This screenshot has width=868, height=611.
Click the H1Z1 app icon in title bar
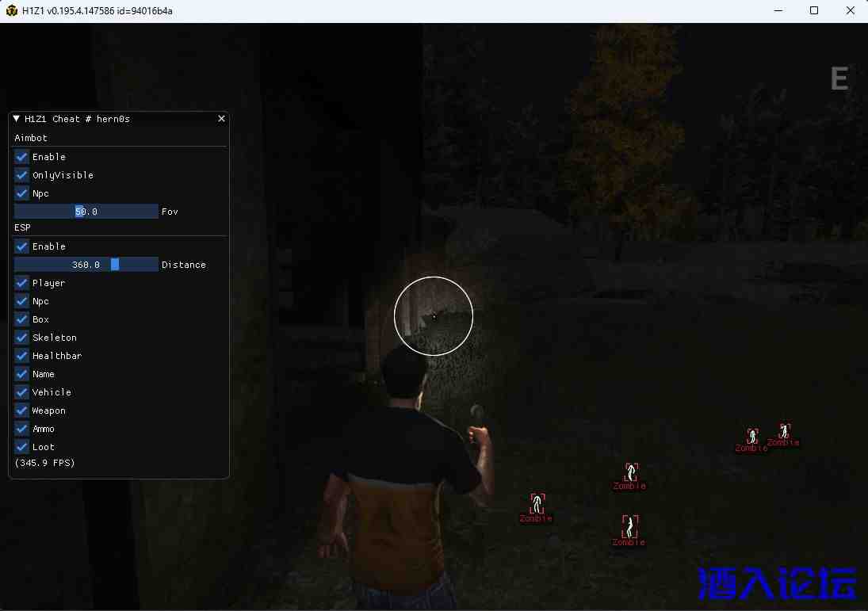tap(11, 10)
